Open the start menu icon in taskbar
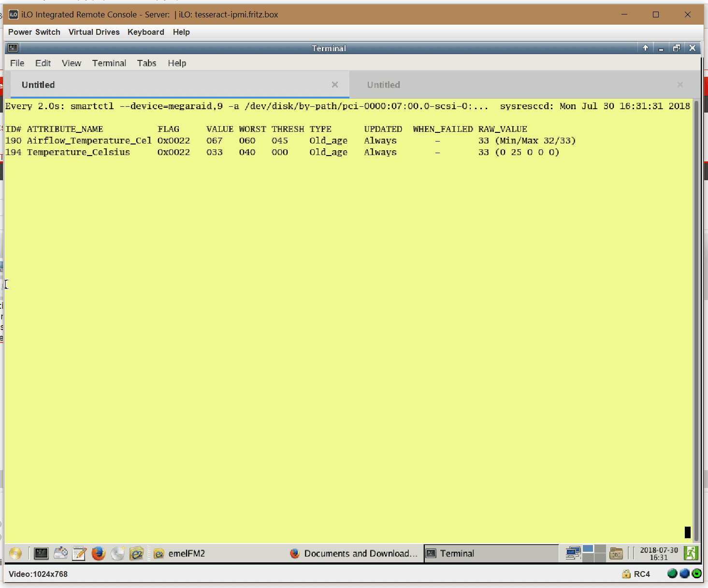Image resolution: width=708 pixels, height=588 pixels. (15, 553)
